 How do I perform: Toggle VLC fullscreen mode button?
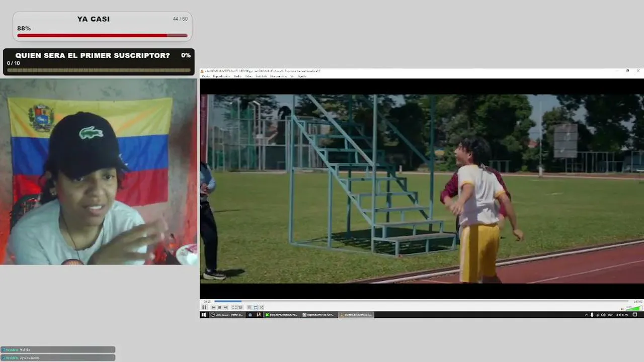234,307
